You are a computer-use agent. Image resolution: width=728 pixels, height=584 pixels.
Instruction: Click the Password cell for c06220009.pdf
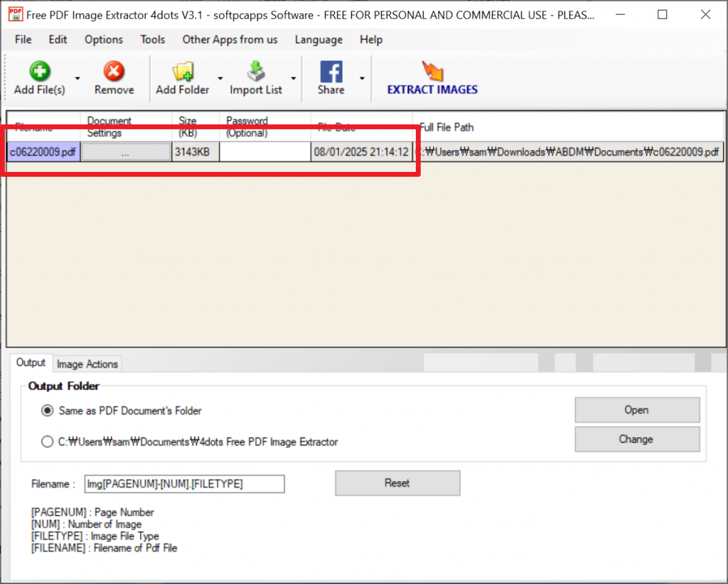265,152
